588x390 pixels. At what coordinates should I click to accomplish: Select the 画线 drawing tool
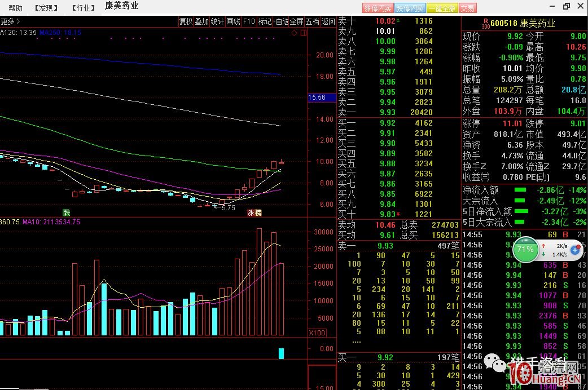tap(233, 21)
